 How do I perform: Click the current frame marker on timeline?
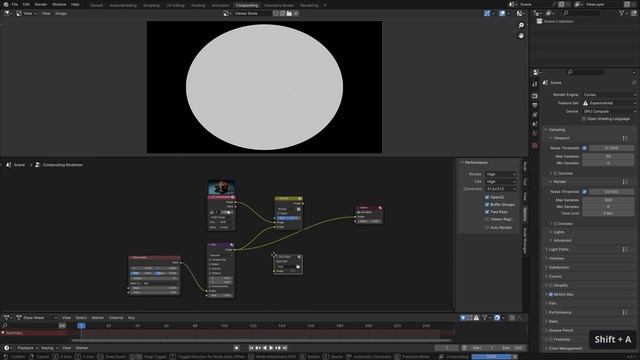(x=81, y=326)
